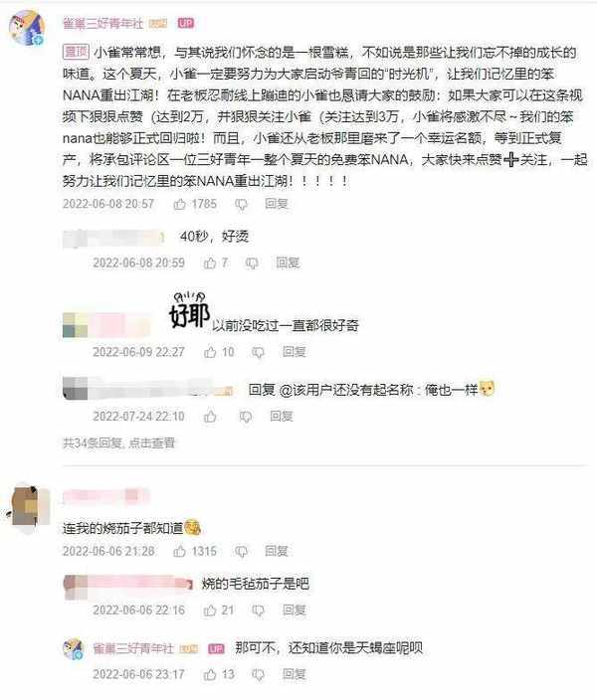
Task: Like the '俺也一样' reply
Action: click(210, 417)
